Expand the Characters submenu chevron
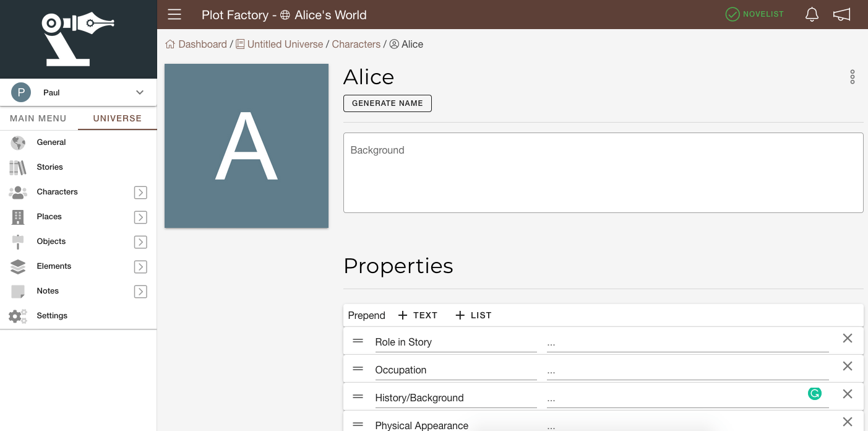868x431 pixels. [x=140, y=192]
